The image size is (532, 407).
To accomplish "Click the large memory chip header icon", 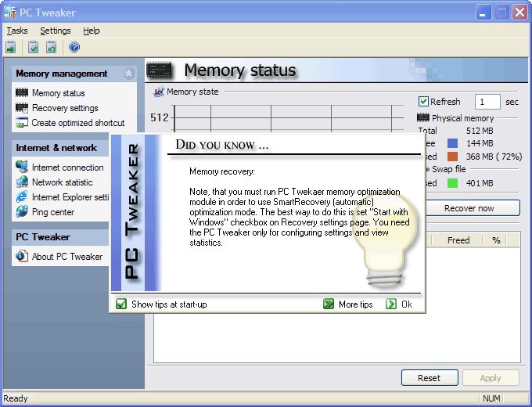I will click(x=159, y=70).
